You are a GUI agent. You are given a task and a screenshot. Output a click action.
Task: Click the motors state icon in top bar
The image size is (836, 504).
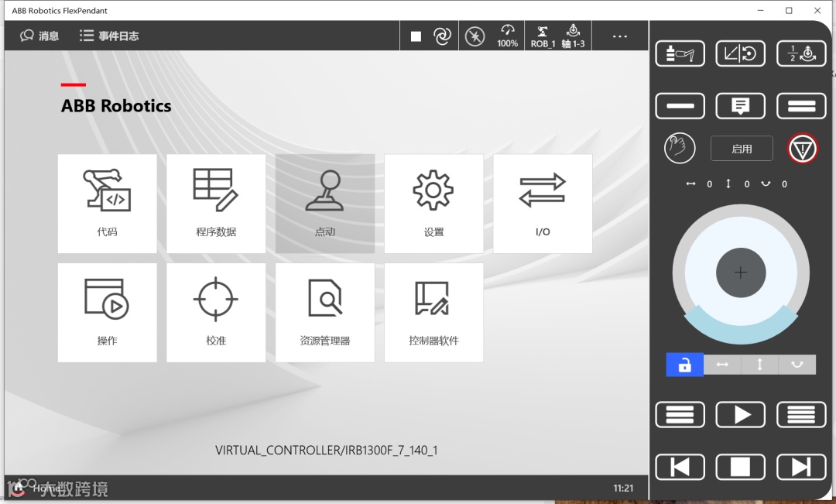point(475,36)
